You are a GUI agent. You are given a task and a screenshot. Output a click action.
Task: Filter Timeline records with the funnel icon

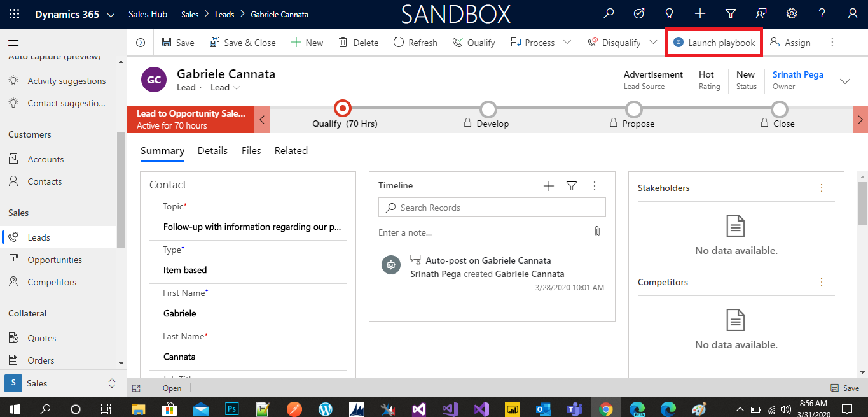572,185
